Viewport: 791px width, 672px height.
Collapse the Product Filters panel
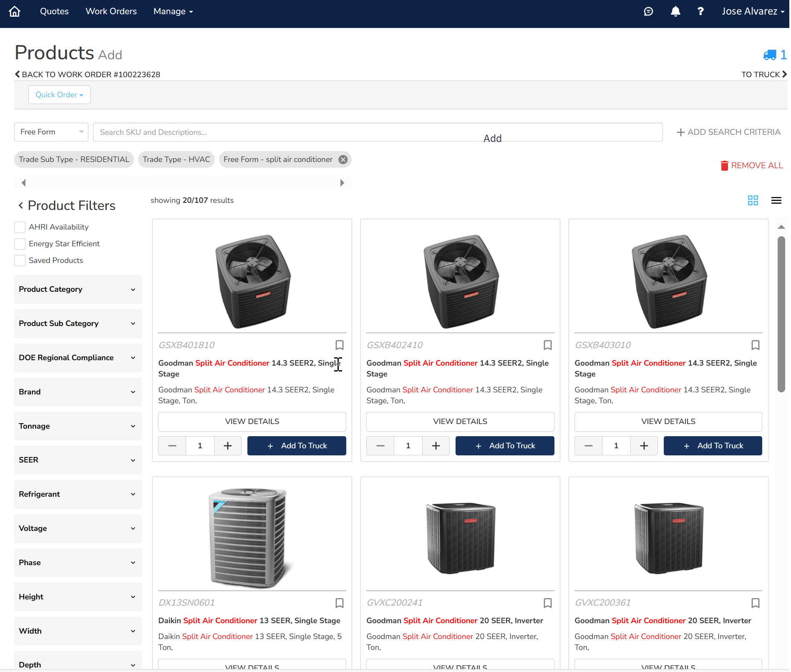coord(21,205)
